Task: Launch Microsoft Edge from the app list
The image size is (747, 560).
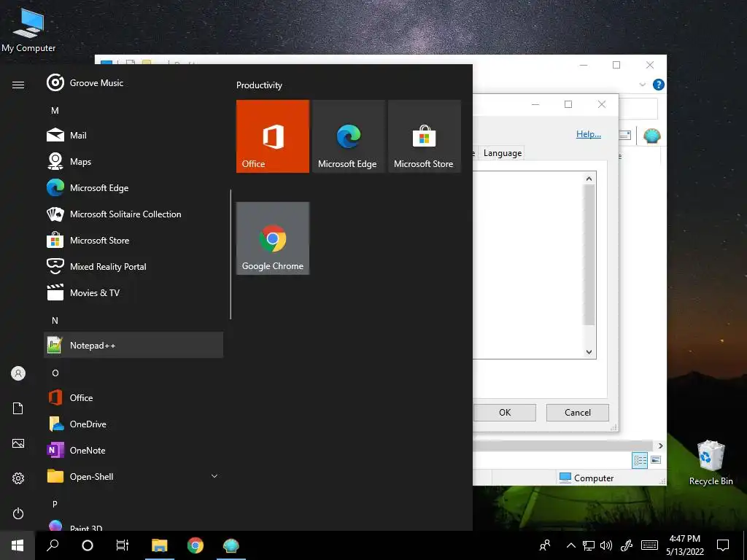Action: [133, 187]
